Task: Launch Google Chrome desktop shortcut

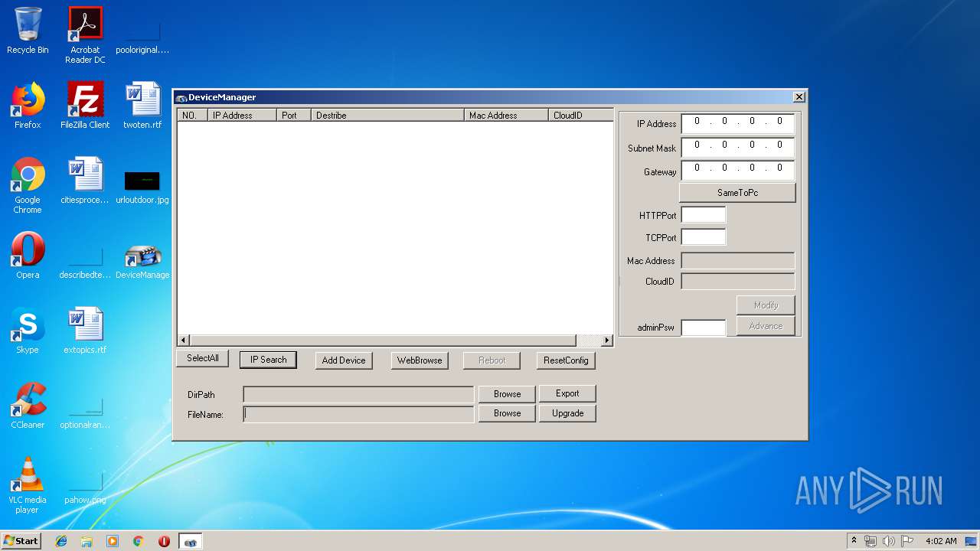Action: click(28, 185)
